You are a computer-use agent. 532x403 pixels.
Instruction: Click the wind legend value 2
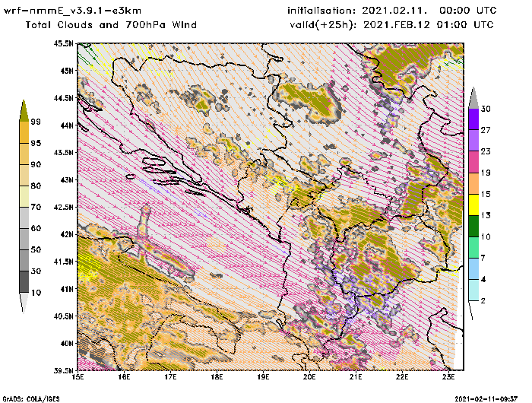point(483,301)
